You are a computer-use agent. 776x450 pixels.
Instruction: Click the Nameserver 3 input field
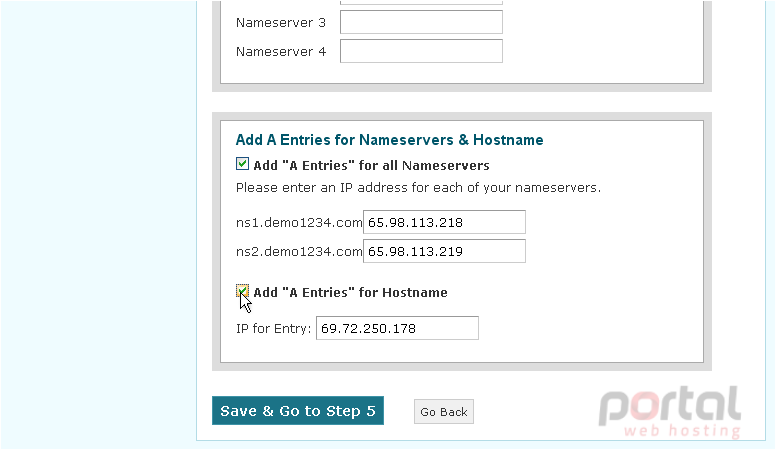pos(421,22)
